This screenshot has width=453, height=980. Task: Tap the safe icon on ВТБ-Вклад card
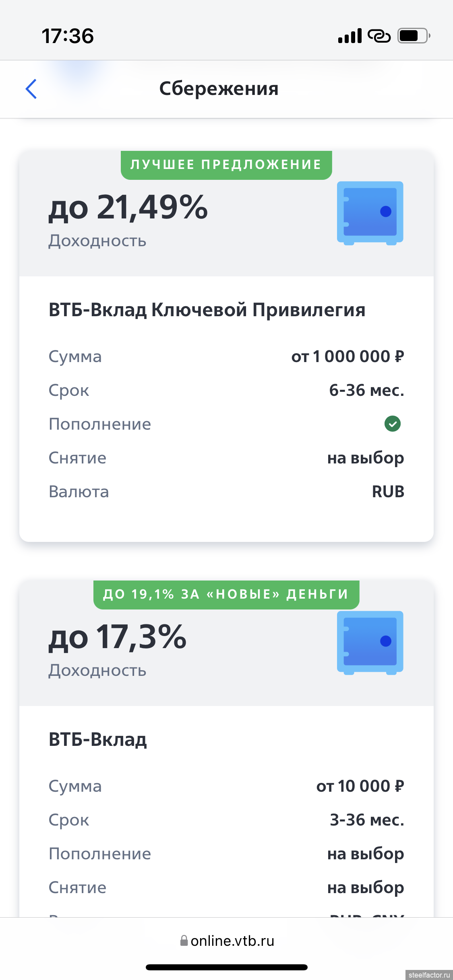[370, 642]
